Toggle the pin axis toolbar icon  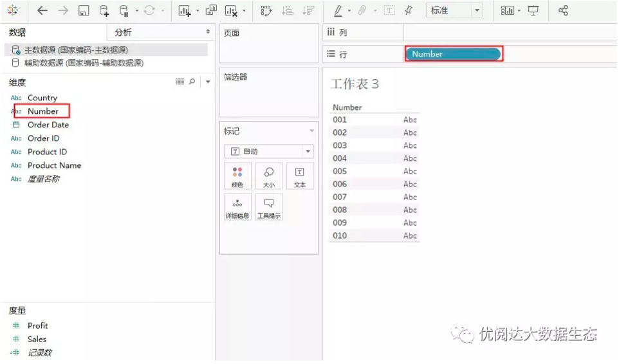tap(409, 10)
